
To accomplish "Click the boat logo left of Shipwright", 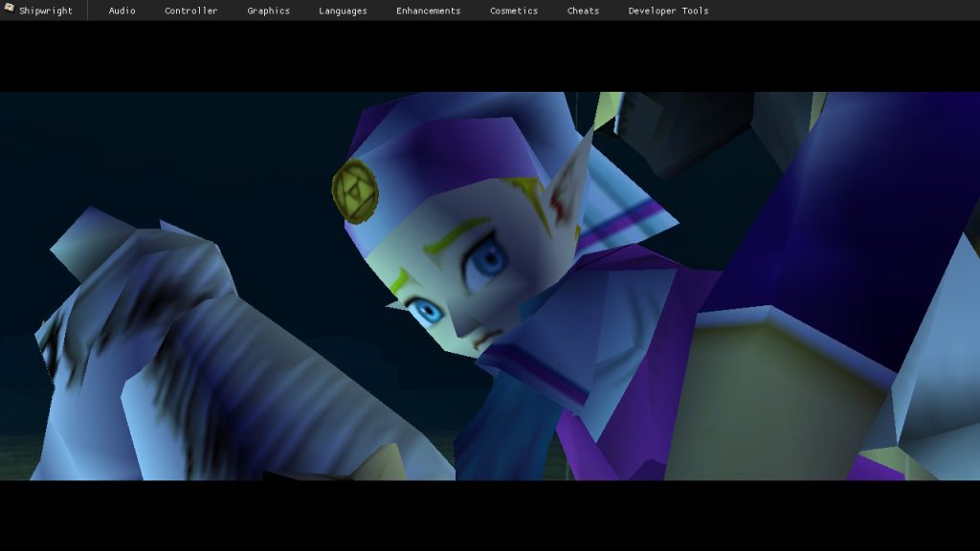I will click(x=9, y=11).
